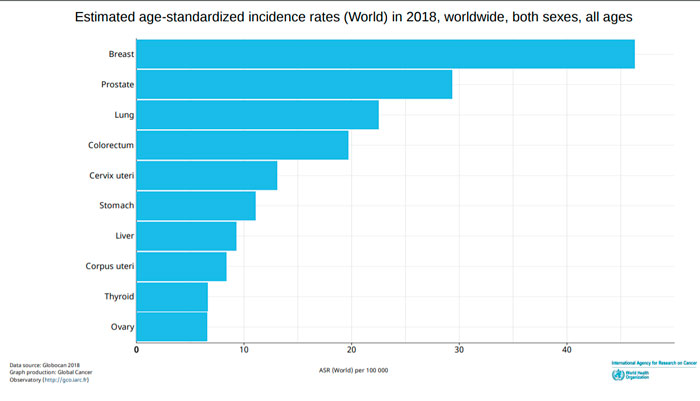Click the Cervix uteri bar
The width and height of the screenshot is (700, 401).
click(x=207, y=175)
